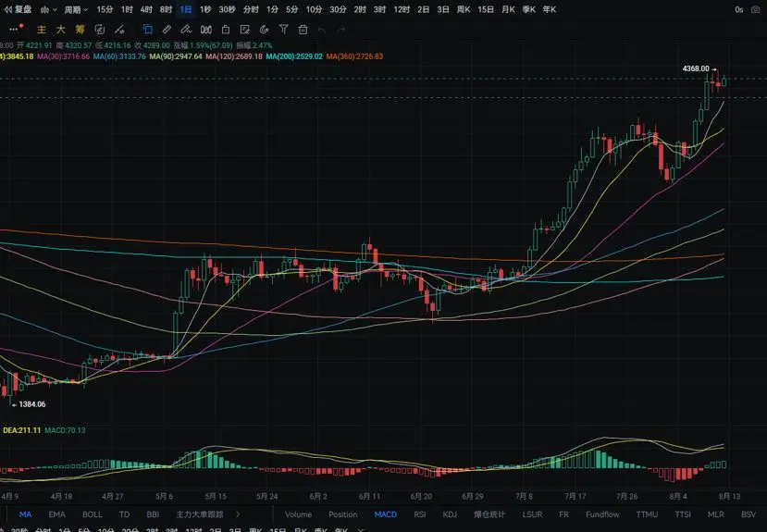Show the Fundflow sub-indicator
Viewport: 767px width, 532px height.
[602, 514]
